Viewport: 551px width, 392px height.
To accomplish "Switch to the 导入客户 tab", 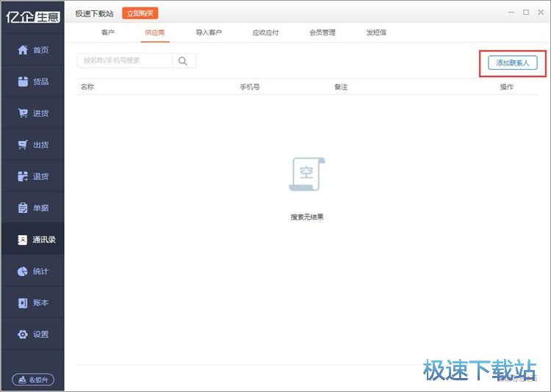I will click(209, 32).
